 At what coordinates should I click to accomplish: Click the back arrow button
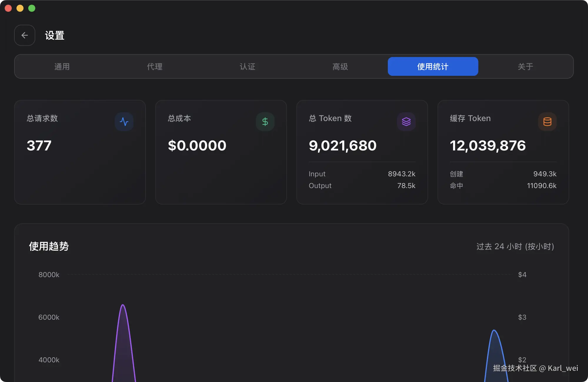click(x=25, y=35)
